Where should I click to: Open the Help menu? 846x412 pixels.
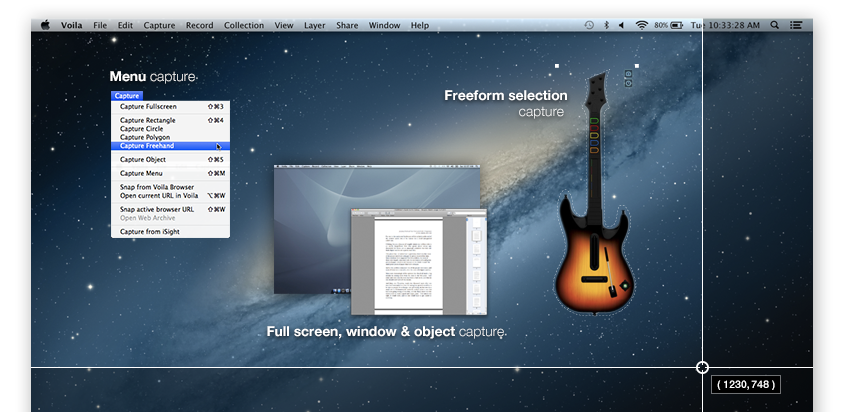coord(420,25)
